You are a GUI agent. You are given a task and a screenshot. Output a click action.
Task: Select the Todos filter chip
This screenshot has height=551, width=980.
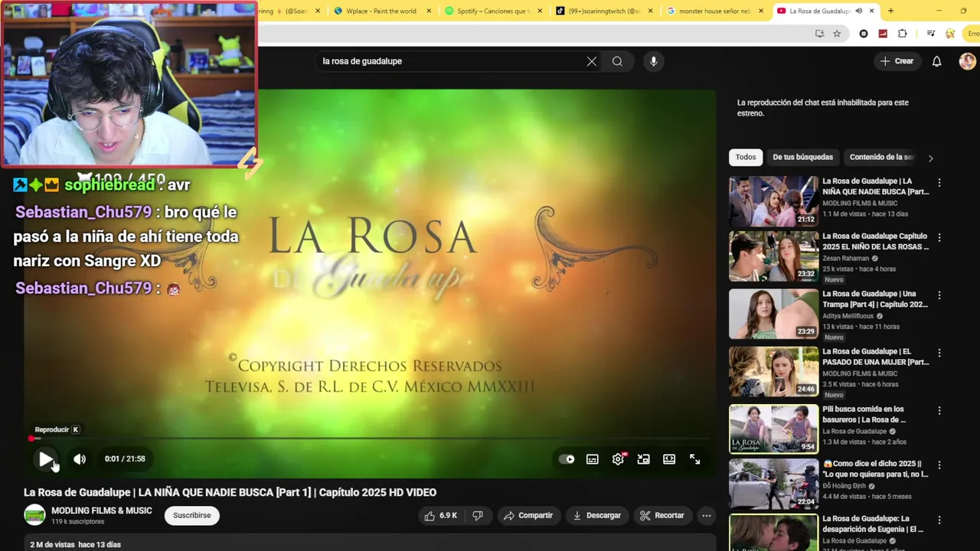point(746,158)
